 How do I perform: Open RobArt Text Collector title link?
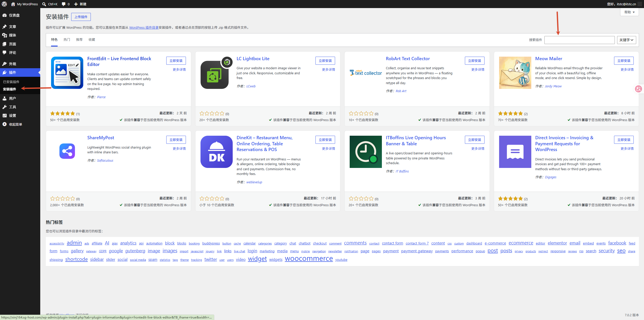coord(408,59)
